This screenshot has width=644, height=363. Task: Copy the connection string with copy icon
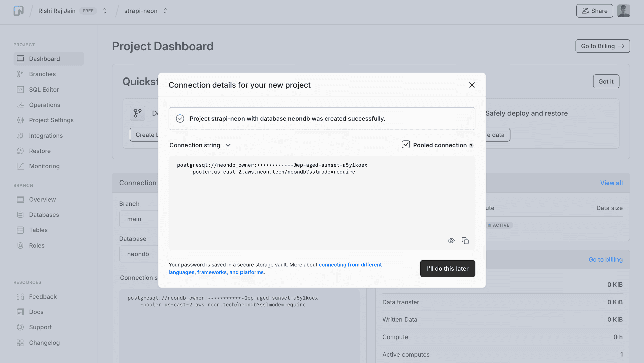point(465,241)
